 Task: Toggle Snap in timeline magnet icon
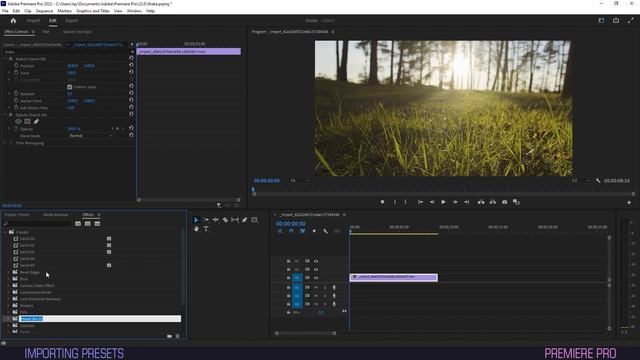coord(291,231)
